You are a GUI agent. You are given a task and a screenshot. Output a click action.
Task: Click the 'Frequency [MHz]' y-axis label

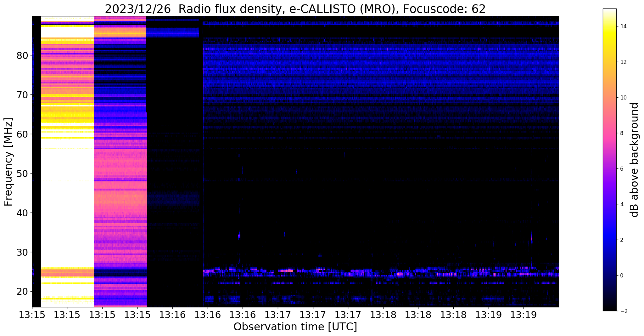(8, 162)
